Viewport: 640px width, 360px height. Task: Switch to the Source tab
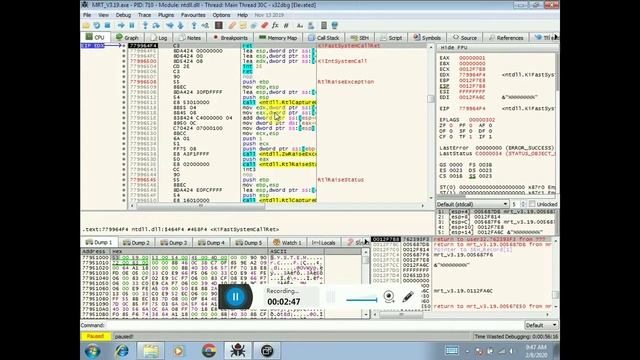click(x=465, y=38)
